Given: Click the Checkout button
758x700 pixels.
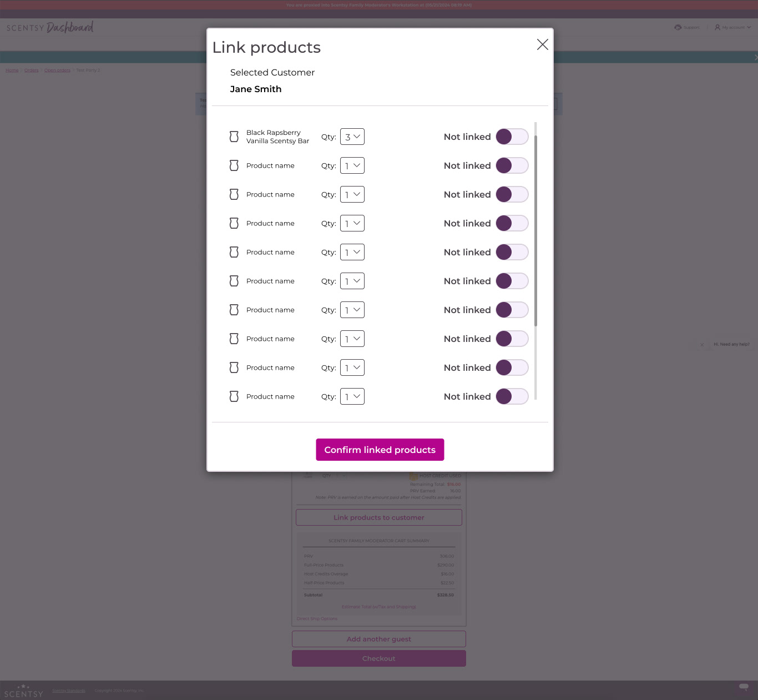Looking at the screenshot, I should click(379, 658).
